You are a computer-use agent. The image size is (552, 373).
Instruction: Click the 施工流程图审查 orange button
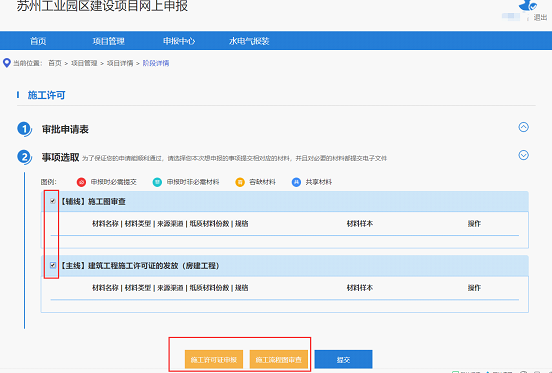pos(279,359)
